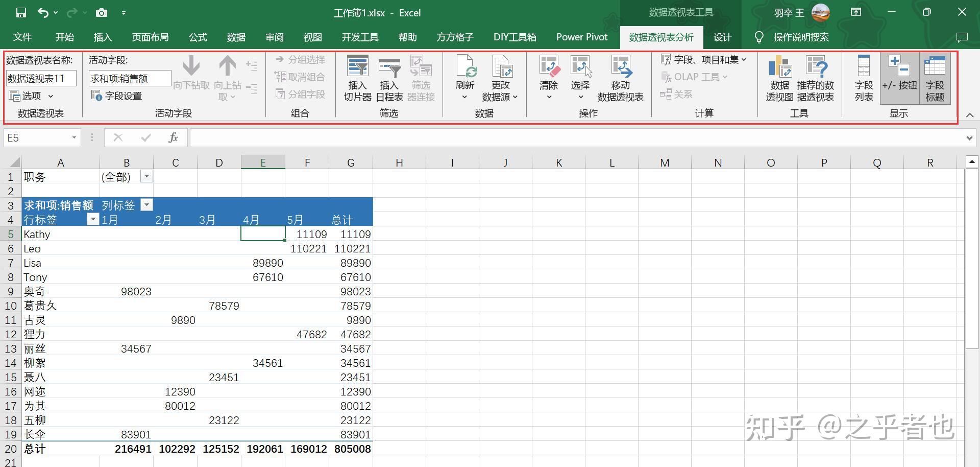
Task: Click the 向下钻取 button
Action: click(x=191, y=77)
